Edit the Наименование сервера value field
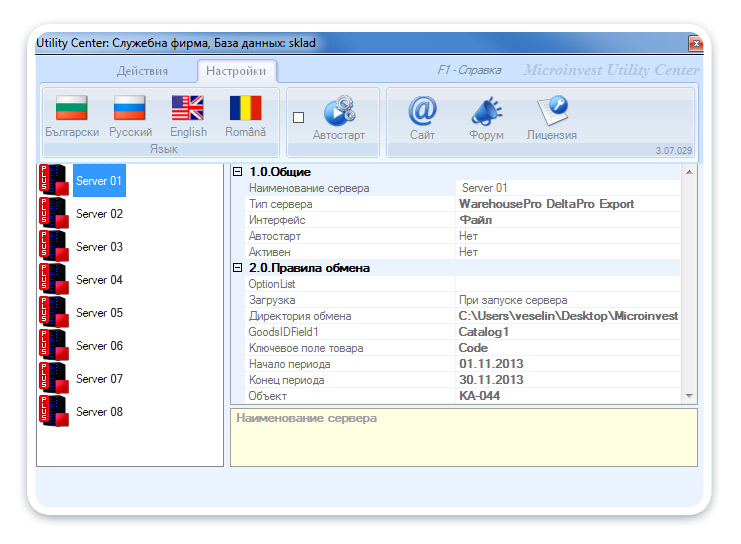741x544 pixels. (565, 188)
